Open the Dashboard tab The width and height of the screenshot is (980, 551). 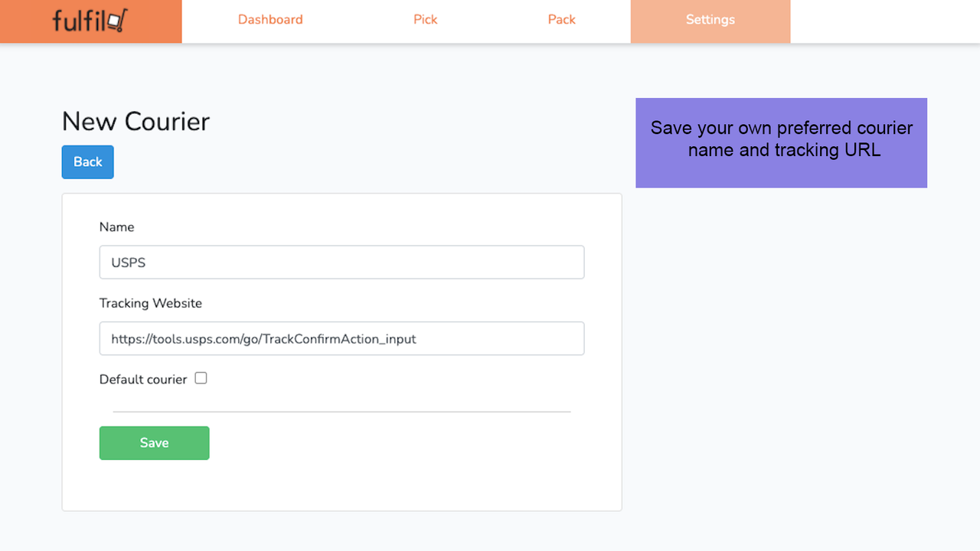coord(270,20)
